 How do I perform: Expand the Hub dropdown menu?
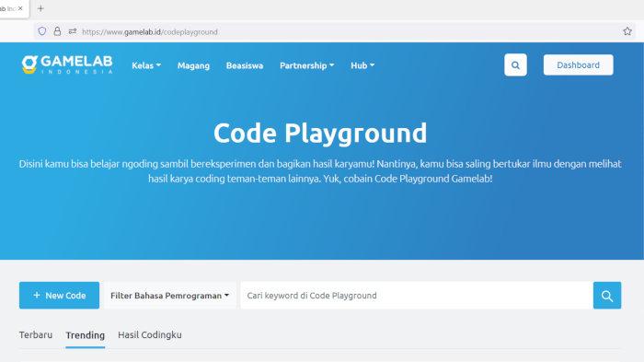pyautogui.click(x=362, y=65)
